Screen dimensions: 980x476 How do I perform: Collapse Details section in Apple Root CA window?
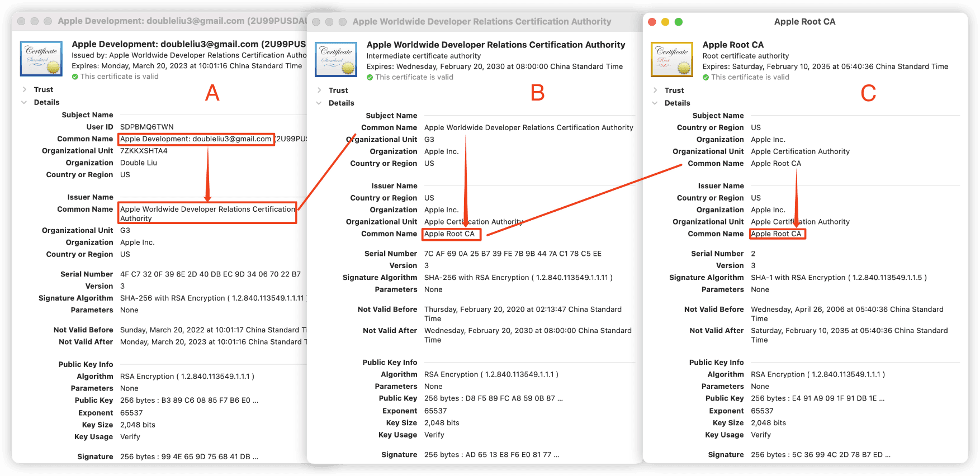(x=655, y=103)
